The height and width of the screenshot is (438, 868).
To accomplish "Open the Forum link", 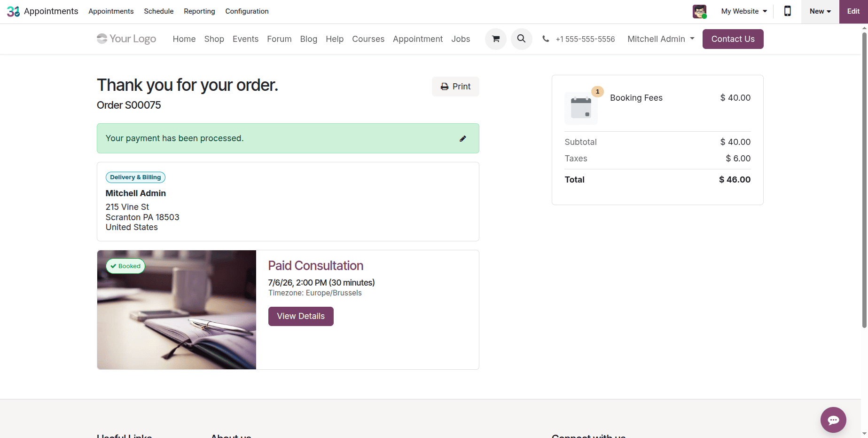I will [279, 39].
